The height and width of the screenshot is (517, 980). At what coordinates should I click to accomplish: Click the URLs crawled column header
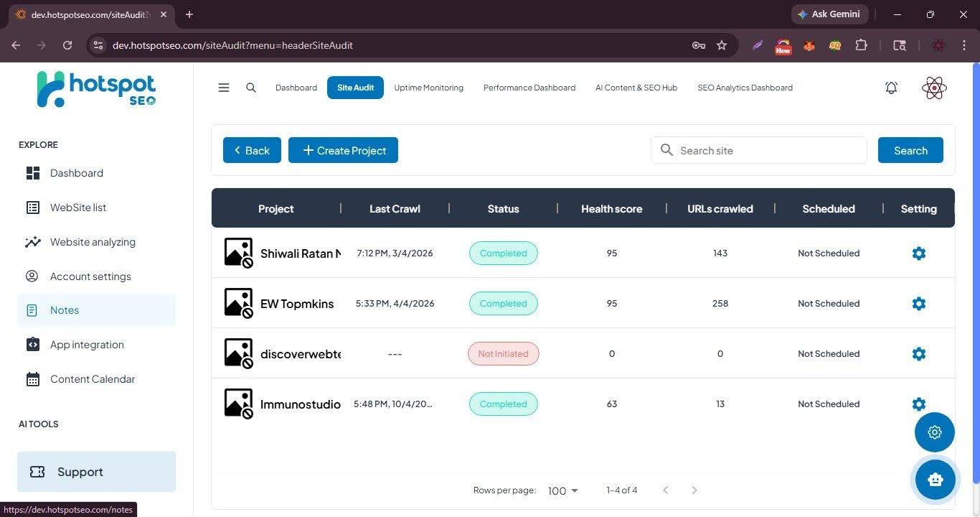(720, 209)
